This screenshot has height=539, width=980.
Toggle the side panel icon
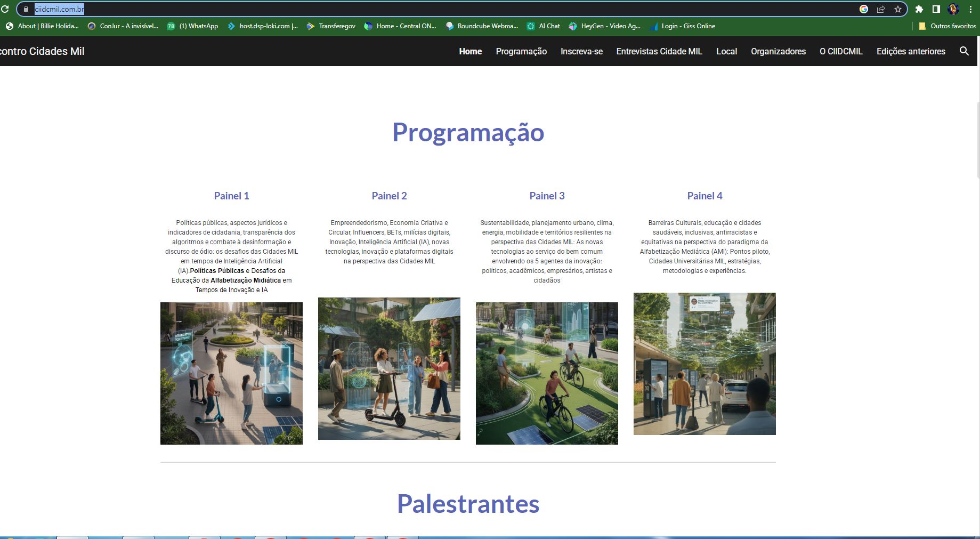pos(936,9)
